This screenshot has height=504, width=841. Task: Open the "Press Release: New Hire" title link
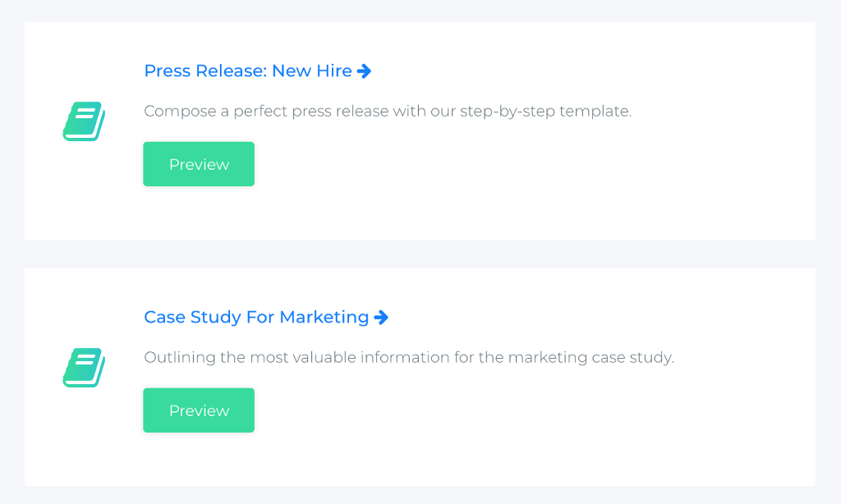pyautogui.click(x=248, y=71)
